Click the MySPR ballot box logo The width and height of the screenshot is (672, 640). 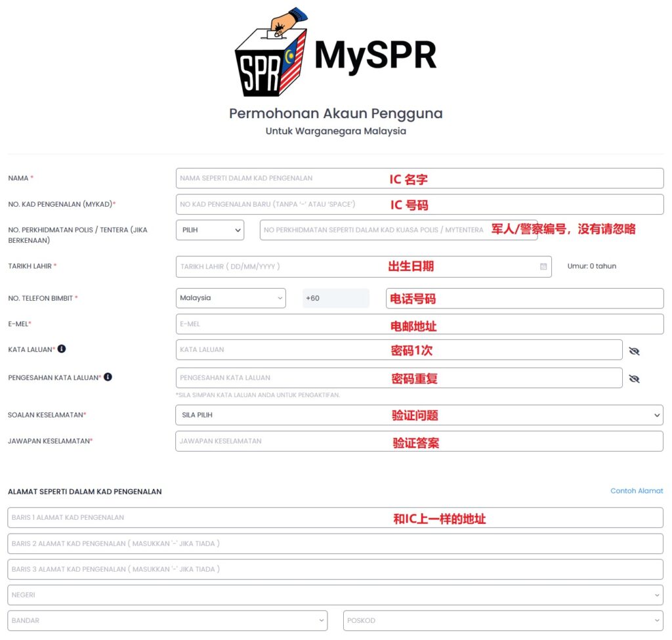[271, 52]
